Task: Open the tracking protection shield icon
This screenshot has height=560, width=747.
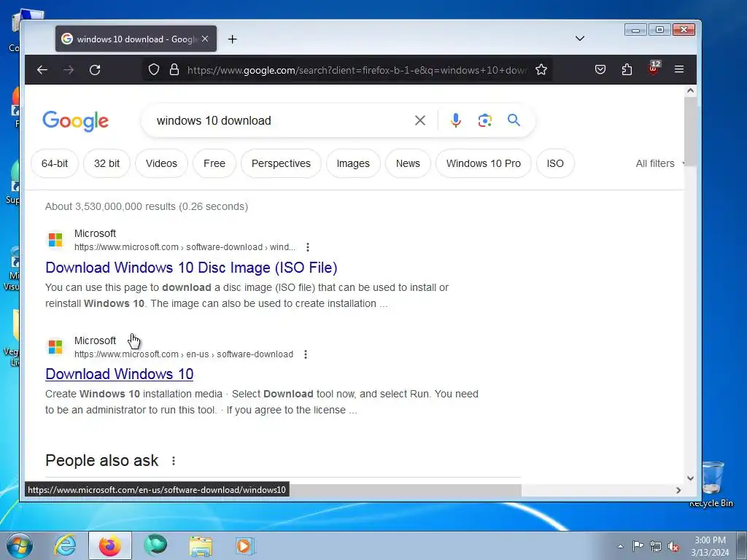Action: point(153,69)
